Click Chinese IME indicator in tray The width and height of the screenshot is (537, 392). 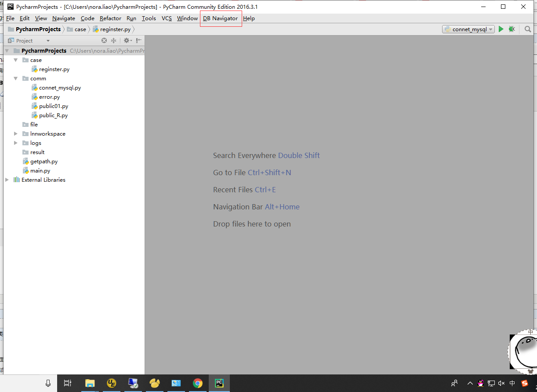tap(513, 383)
